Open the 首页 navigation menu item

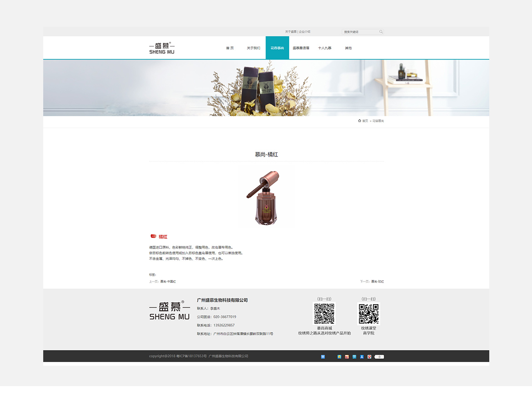pos(230,48)
